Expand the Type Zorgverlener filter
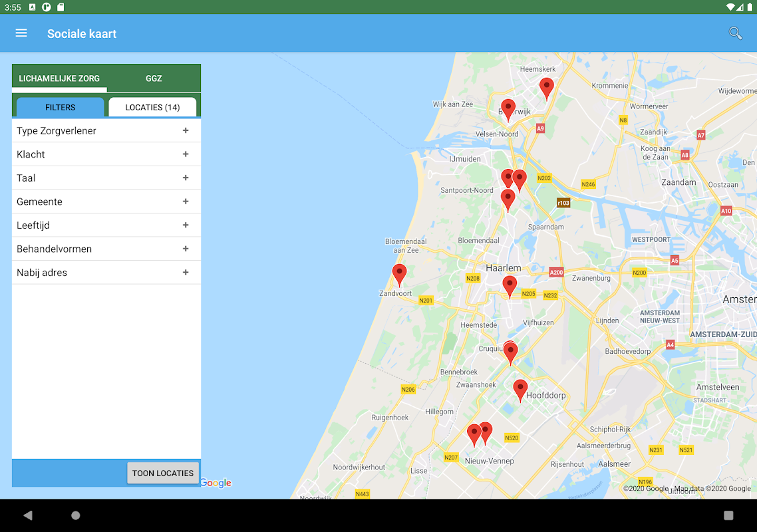757x532 pixels. (106, 131)
